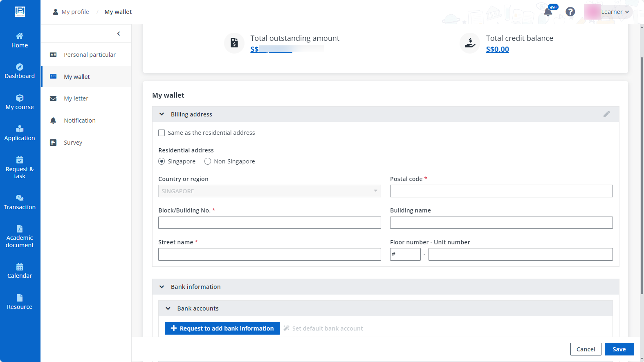The height and width of the screenshot is (362, 644).
Task: Click the app logo in the sidebar
Action: pyautogui.click(x=20, y=11)
